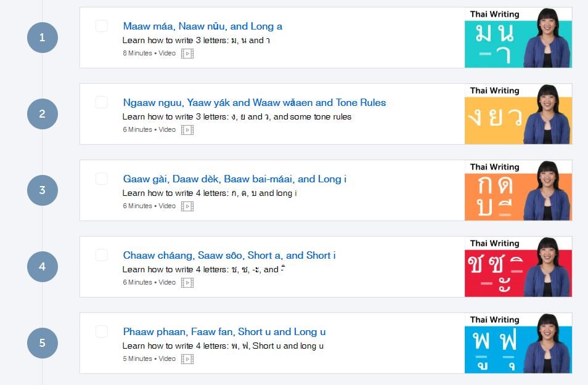Click numbered circle 1 in lesson path
The width and height of the screenshot is (588, 385).
(x=42, y=38)
